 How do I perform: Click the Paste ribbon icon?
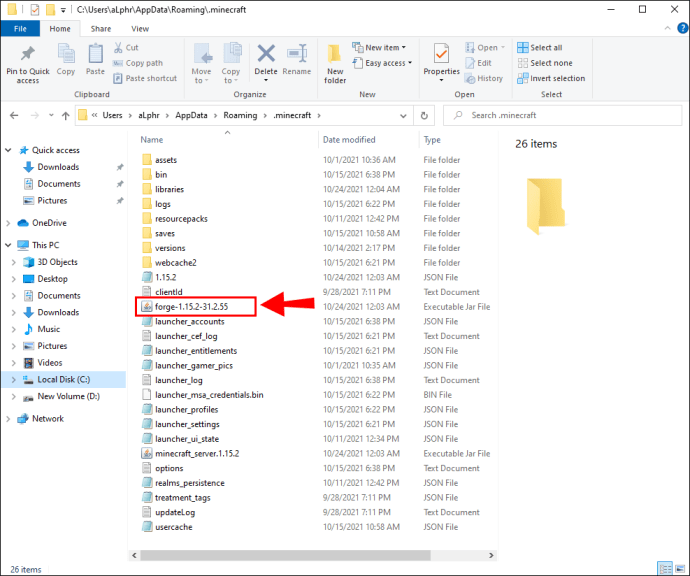pyautogui.click(x=95, y=55)
